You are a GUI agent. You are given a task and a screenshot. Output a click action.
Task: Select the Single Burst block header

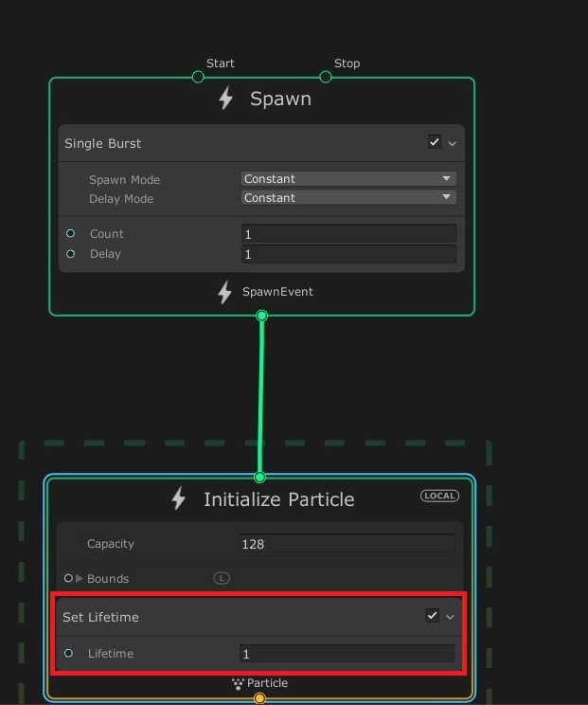pyautogui.click(x=261, y=143)
